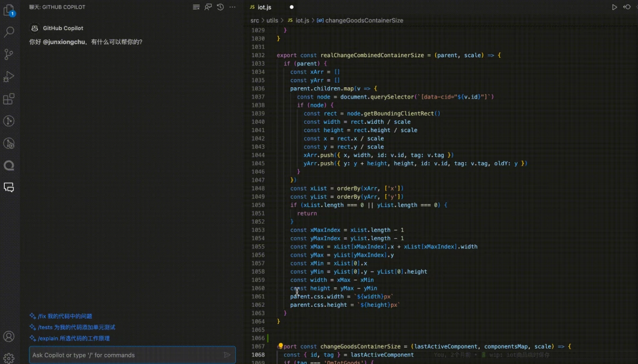This screenshot has height=364, width=638.
Task: Click 'const yArr = []' on line 1035
Action: coord(315,80)
